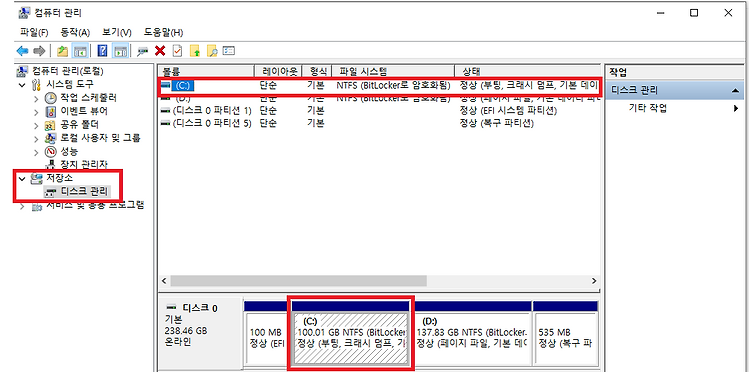Expand the 성능 node

[x=36, y=152]
